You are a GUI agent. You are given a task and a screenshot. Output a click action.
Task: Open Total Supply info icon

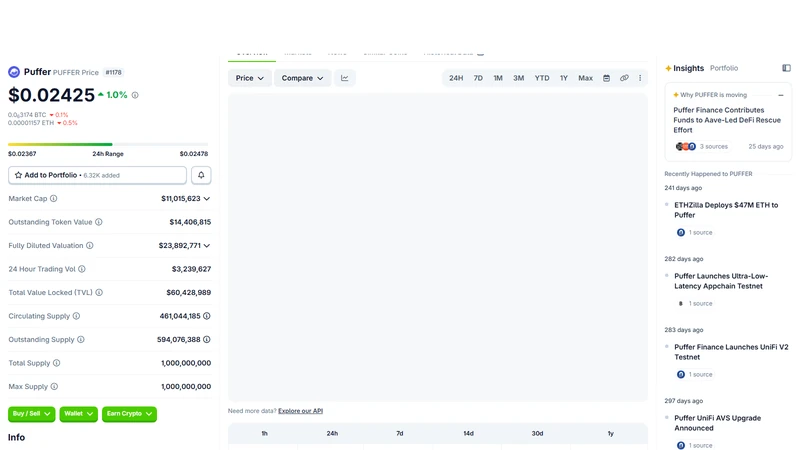[x=57, y=363]
